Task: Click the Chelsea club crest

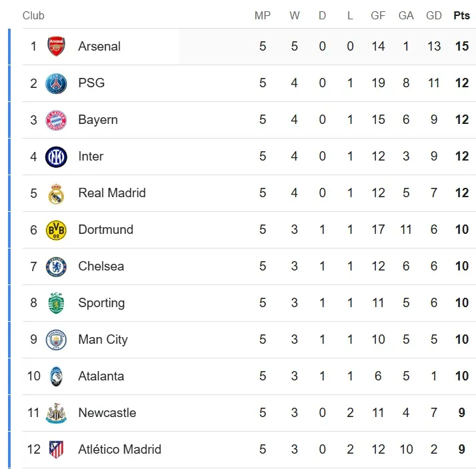Action: point(56,266)
